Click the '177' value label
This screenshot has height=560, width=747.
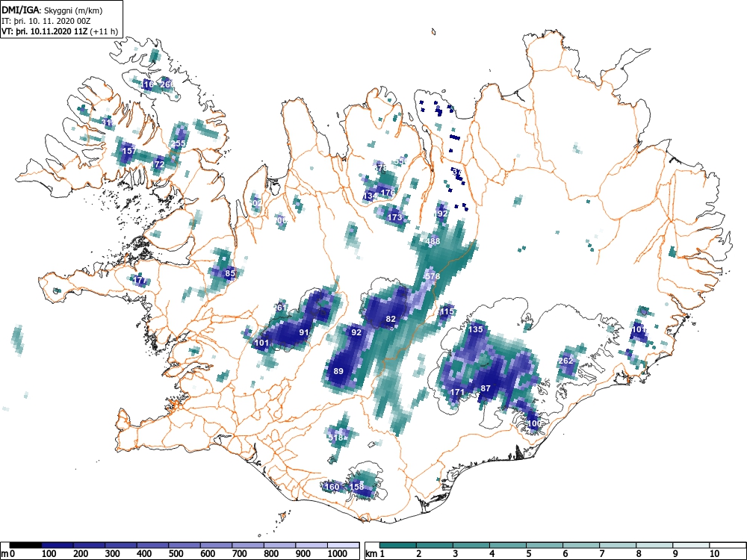[x=140, y=281]
